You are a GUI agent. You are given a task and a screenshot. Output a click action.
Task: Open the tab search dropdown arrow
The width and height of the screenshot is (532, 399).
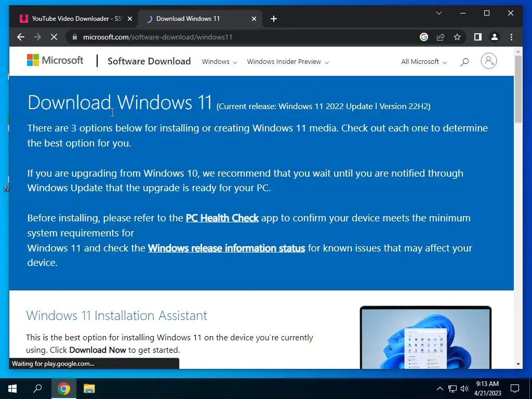[x=438, y=13]
